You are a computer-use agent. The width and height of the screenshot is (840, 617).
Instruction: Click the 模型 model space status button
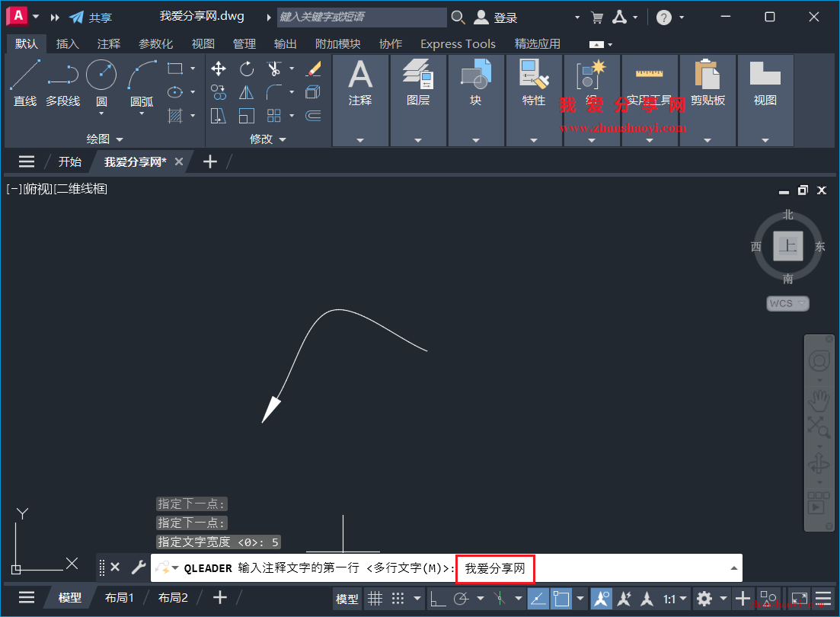[x=347, y=599]
